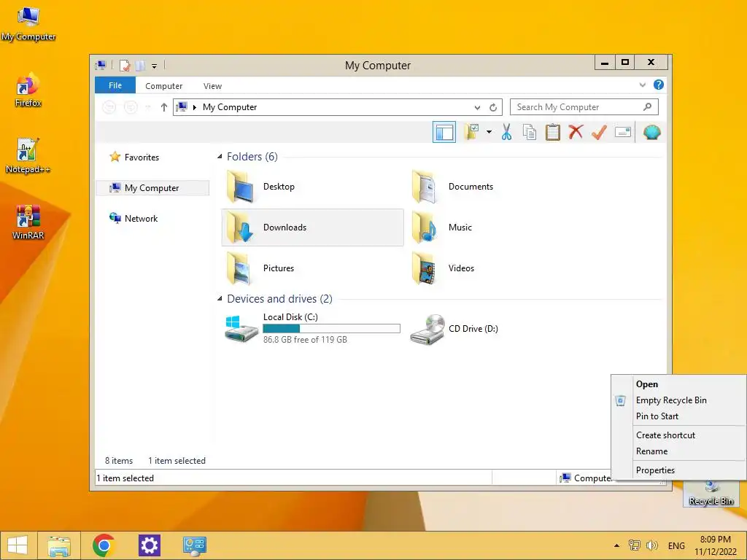
Task: Click the red X Delete icon
Action: coord(576,132)
